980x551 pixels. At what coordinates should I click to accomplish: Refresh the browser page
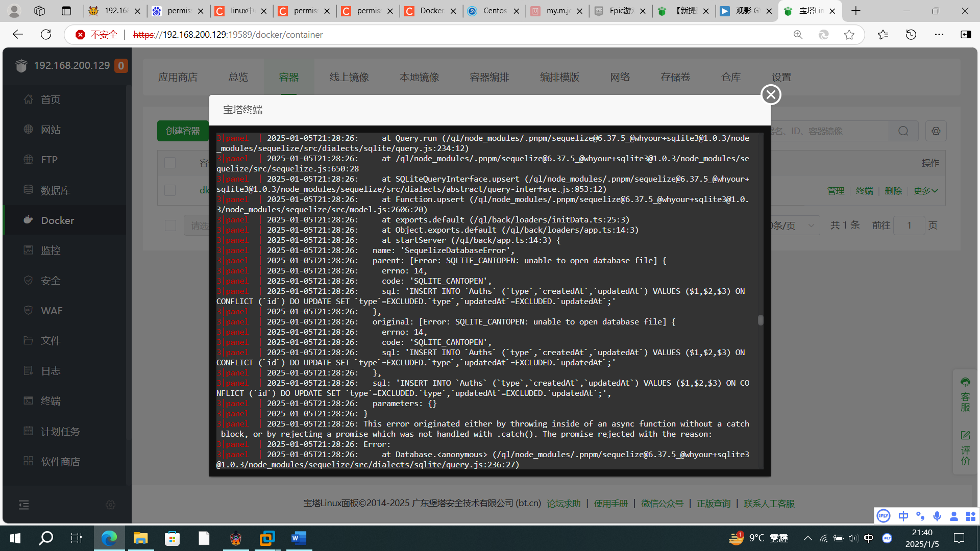[x=46, y=34]
